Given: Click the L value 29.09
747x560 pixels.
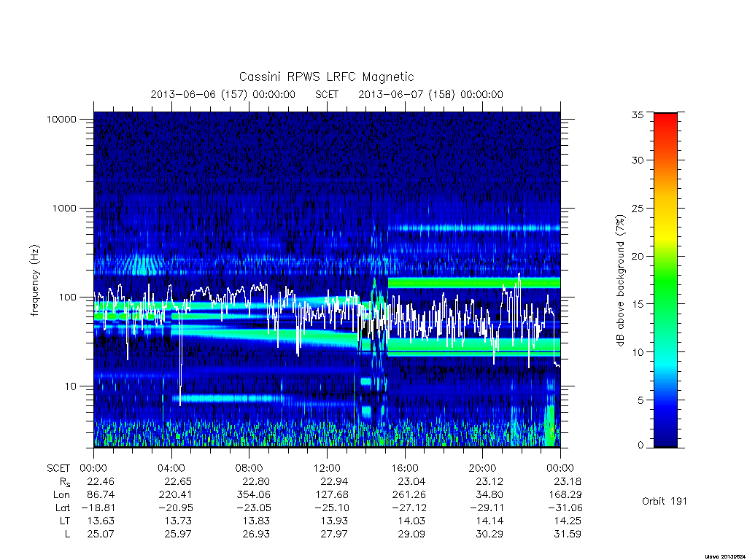Looking at the screenshot, I should (411, 534).
